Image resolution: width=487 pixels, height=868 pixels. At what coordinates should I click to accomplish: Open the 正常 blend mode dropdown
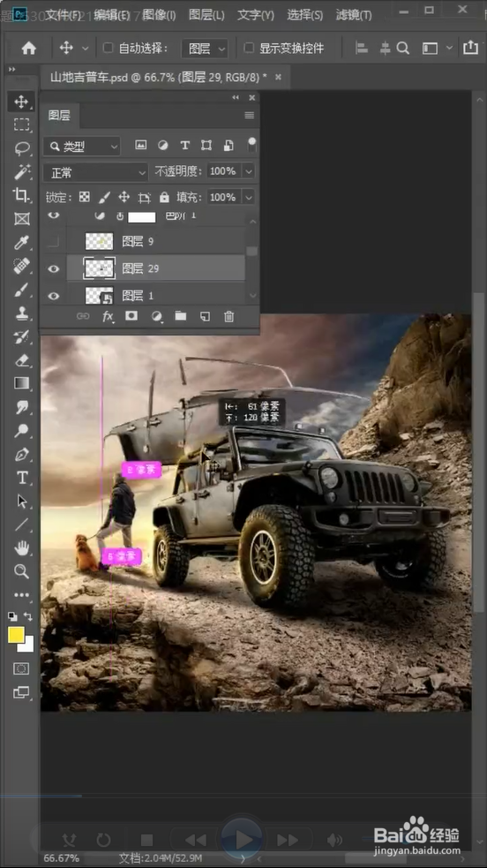[x=95, y=173]
